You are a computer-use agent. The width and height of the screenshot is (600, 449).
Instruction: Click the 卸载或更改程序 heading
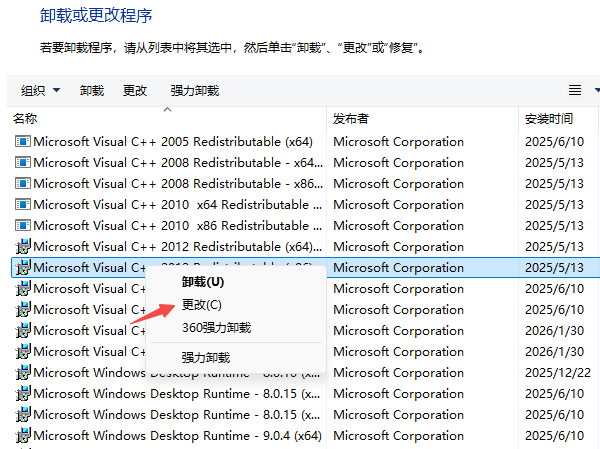(96, 16)
